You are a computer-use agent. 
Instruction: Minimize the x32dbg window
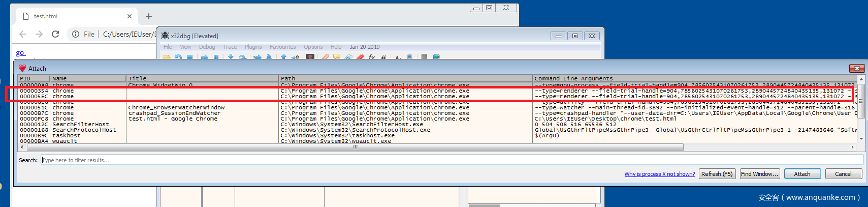558,36
